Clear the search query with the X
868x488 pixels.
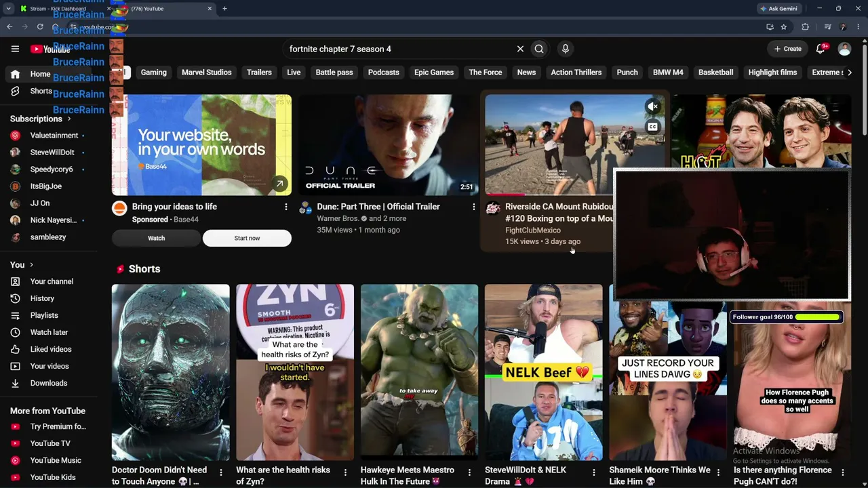520,49
